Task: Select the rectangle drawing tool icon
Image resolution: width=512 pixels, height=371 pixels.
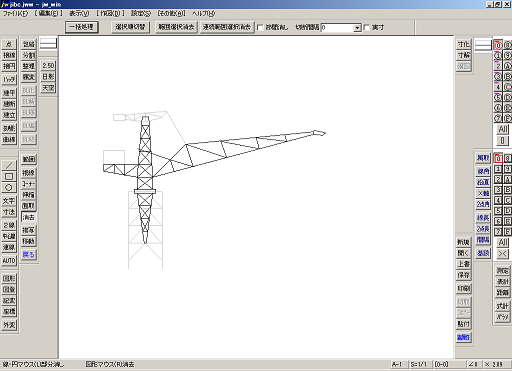Action: [x=9, y=176]
